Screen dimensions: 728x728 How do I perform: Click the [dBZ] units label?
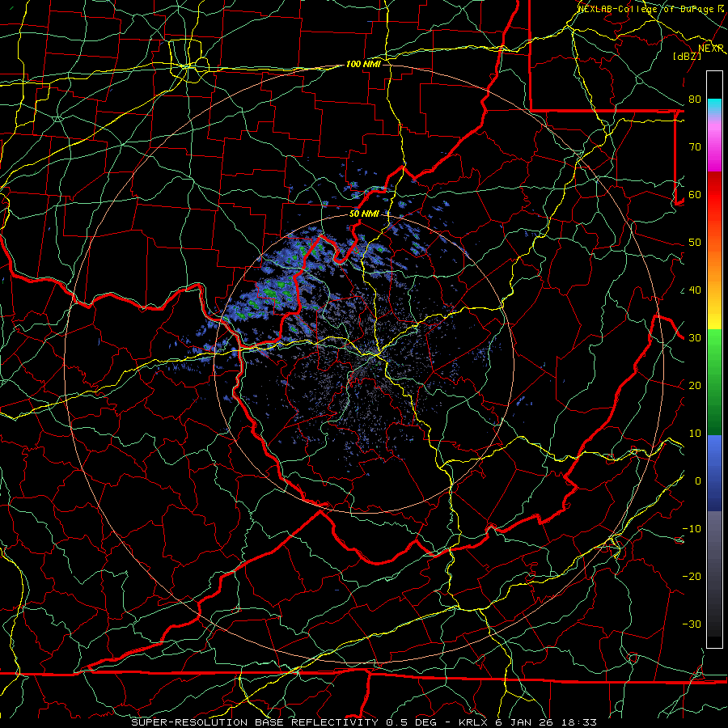pyautogui.click(x=687, y=56)
